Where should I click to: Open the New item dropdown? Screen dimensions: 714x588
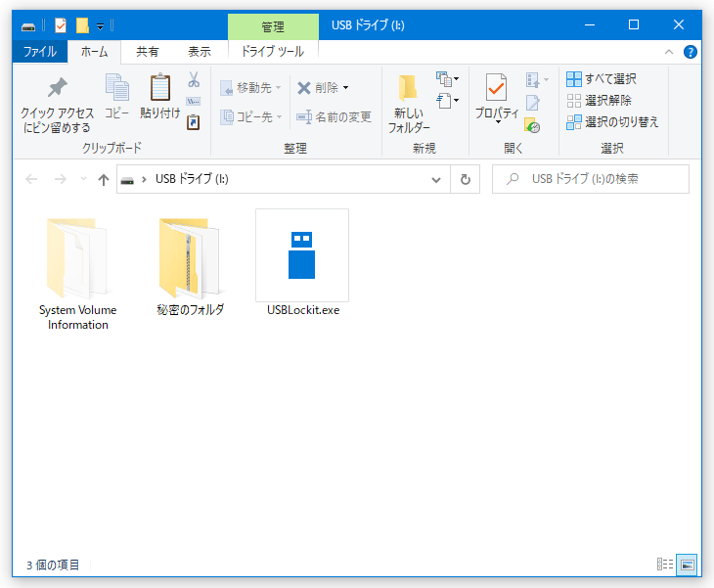[447, 79]
